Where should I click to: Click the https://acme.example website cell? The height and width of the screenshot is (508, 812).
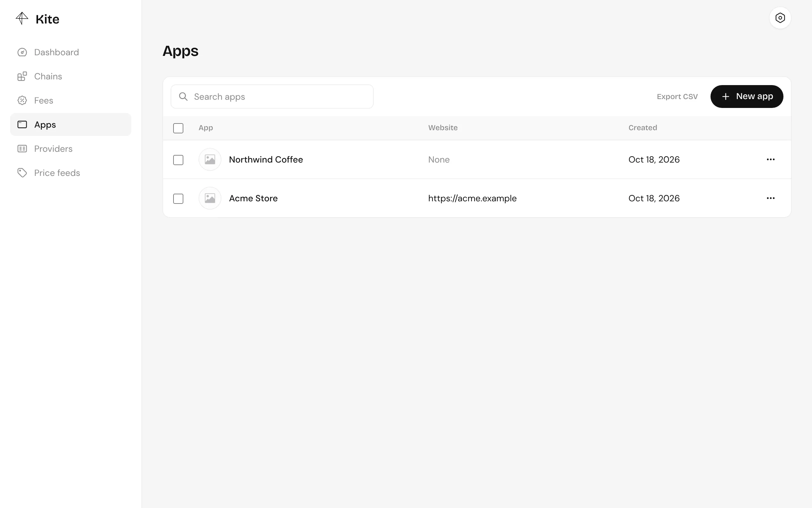click(472, 198)
